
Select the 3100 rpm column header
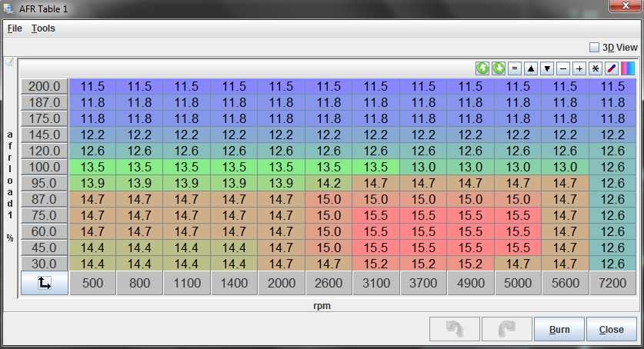point(375,283)
